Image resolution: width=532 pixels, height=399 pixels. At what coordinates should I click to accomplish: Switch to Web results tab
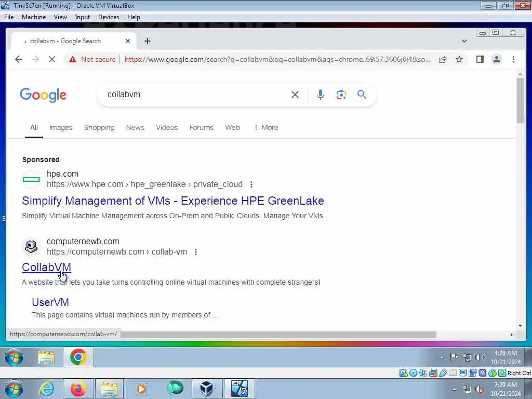232,128
